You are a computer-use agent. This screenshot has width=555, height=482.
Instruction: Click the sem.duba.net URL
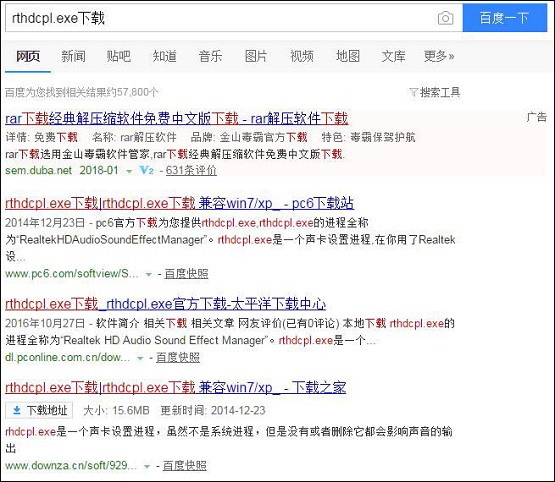[x=38, y=170]
